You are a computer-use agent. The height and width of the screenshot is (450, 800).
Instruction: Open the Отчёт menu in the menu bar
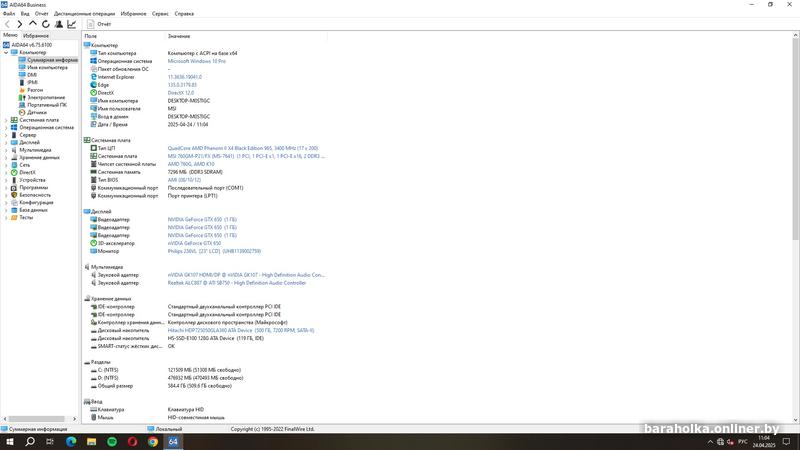(x=41, y=14)
